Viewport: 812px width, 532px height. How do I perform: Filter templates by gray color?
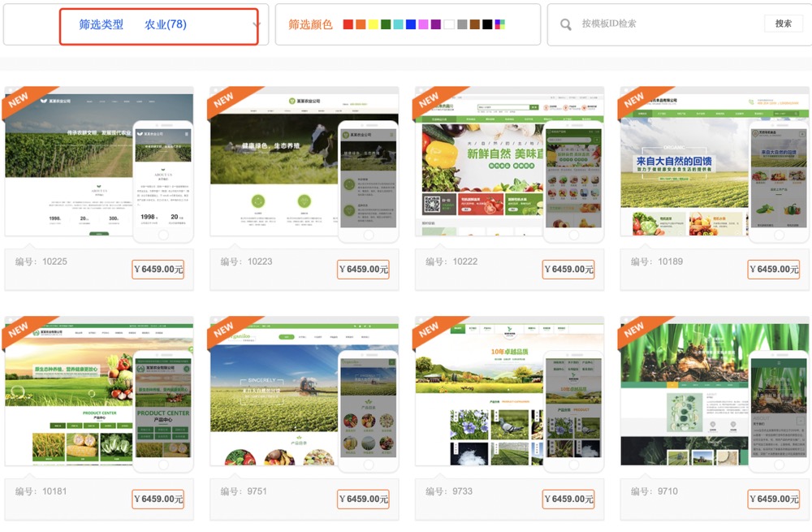coord(463,24)
